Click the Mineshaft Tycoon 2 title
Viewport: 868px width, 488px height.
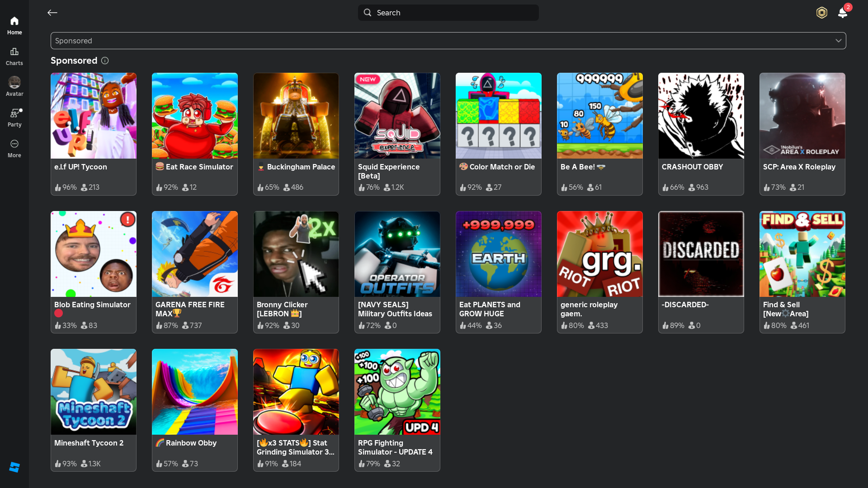(89, 443)
